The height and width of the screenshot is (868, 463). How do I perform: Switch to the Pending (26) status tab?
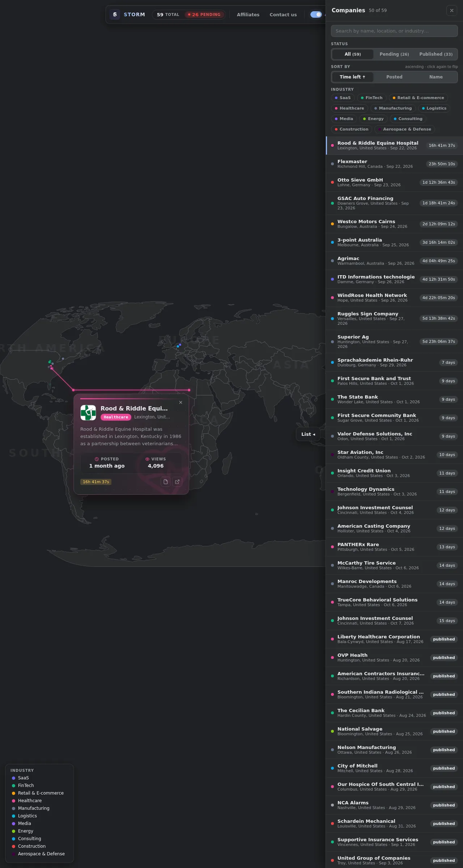tap(394, 54)
